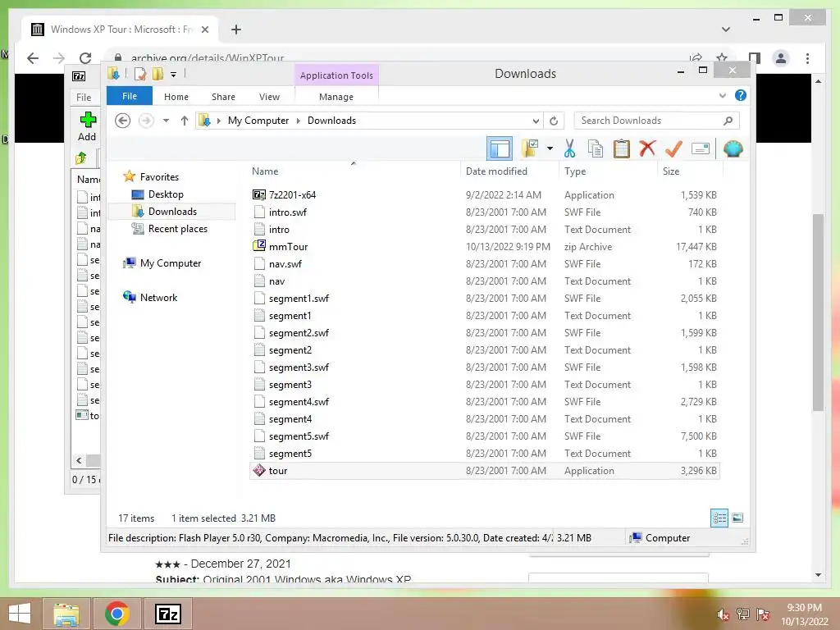
Task: Click 7-Zip up-folder icon
Action: [81, 158]
